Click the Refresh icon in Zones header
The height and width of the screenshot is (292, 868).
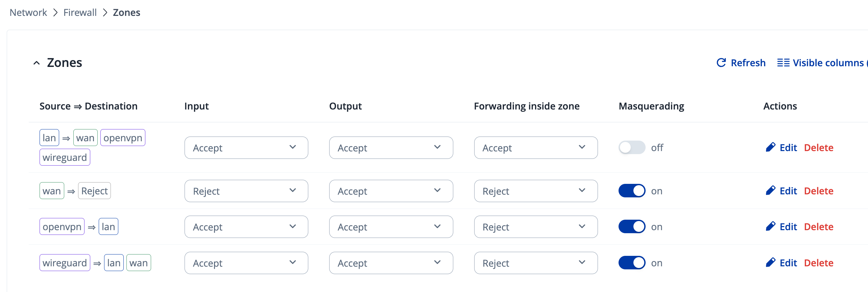[x=721, y=63]
